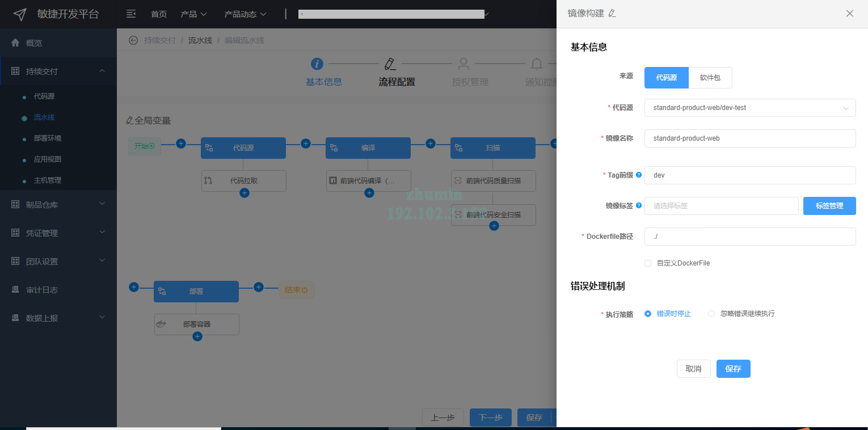Select the 代码源 stage node
This screenshot has width=868, height=430.
243,147
